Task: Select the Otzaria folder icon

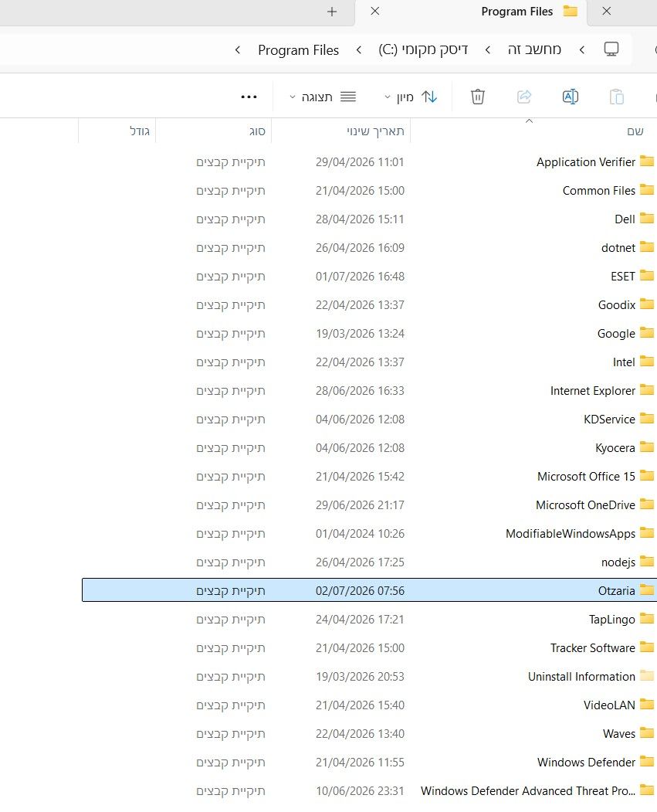Action: pyautogui.click(x=647, y=589)
